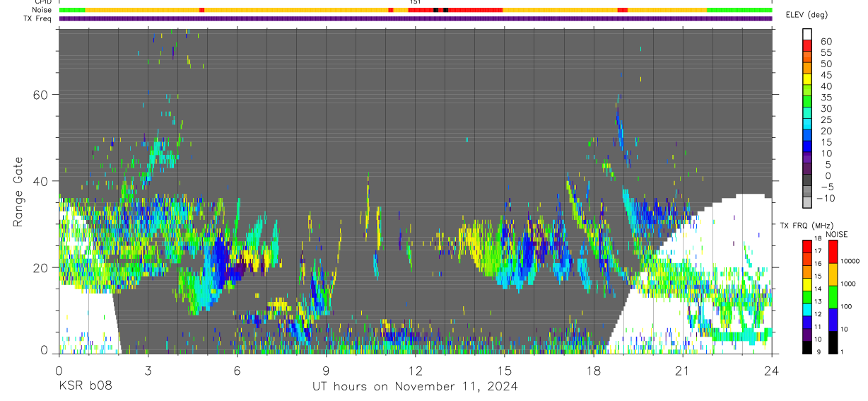Select the 3 hour tick on time axis
Image resolution: width=868 pixels, height=401 pixels.
[x=148, y=371]
